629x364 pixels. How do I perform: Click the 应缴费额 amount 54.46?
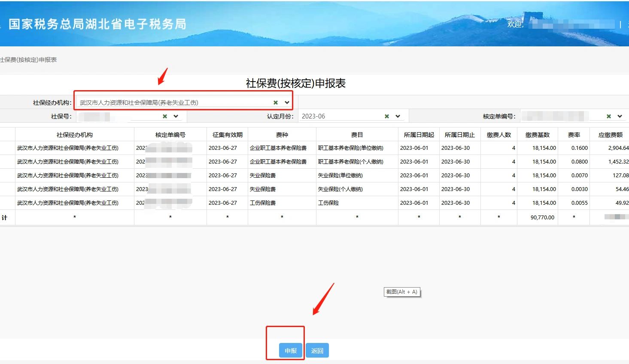coord(622,189)
